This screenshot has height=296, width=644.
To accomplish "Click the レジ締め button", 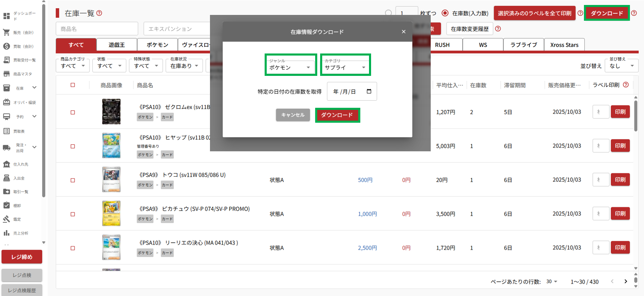I will coord(22,257).
